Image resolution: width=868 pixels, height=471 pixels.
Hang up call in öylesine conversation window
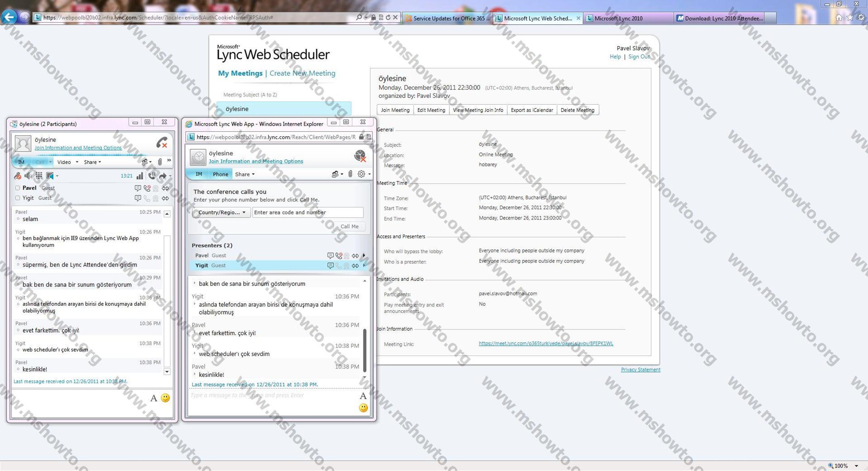pos(162,142)
